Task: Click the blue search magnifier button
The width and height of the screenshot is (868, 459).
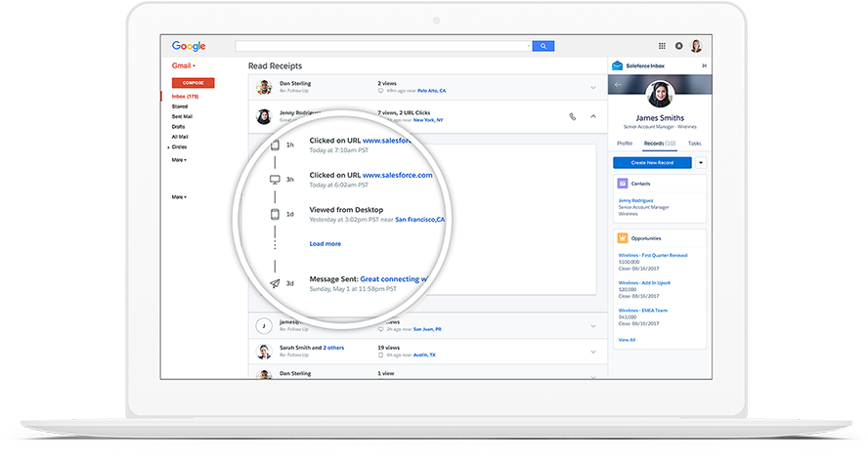Action: click(x=543, y=46)
